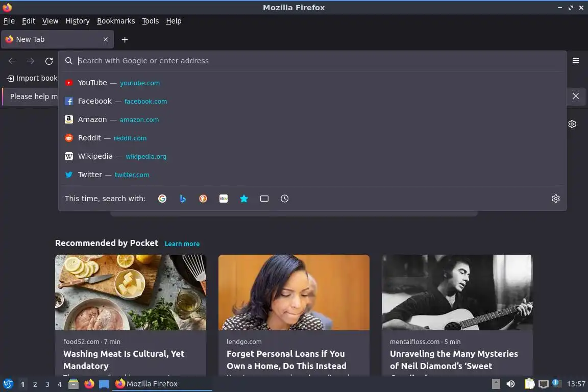Open the History menu
Image resolution: width=588 pixels, height=392 pixels.
click(78, 21)
